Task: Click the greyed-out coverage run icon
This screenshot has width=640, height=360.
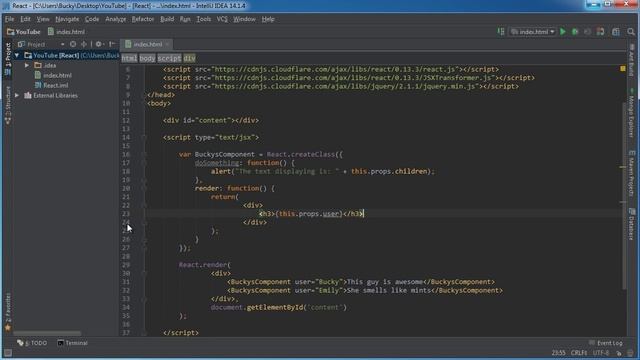Action: pos(587,31)
